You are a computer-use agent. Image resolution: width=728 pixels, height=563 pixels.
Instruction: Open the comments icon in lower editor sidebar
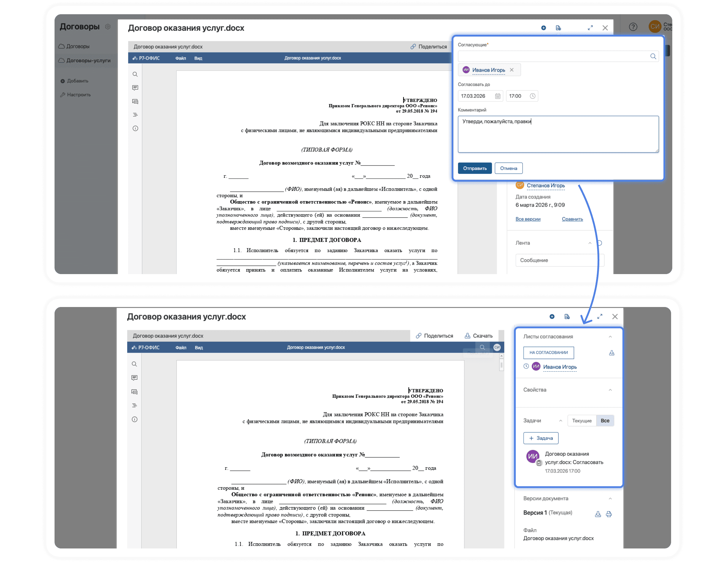point(134,378)
